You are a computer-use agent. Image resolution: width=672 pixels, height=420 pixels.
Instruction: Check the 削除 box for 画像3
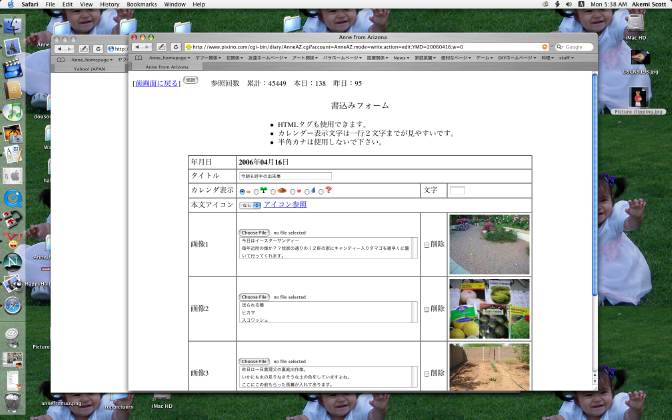point(426,374)
